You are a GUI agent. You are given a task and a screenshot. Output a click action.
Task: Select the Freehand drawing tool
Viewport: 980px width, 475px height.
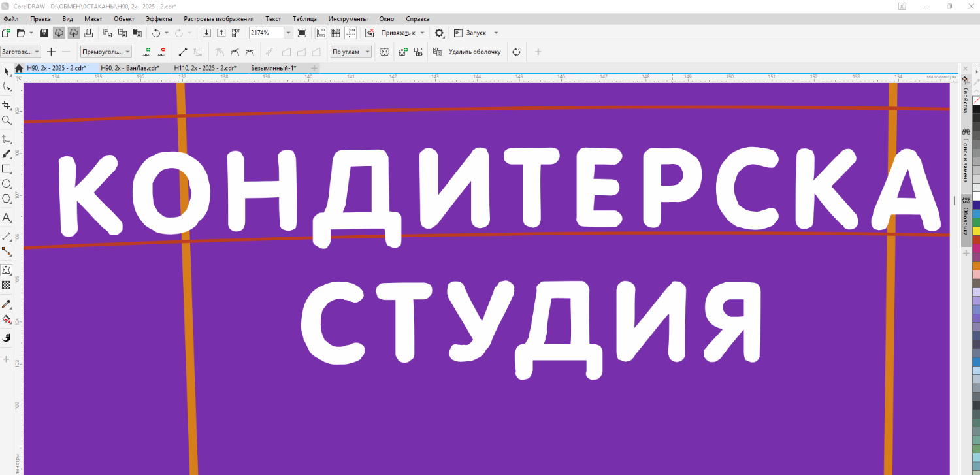pyautogui.click(x=7, y=139)
